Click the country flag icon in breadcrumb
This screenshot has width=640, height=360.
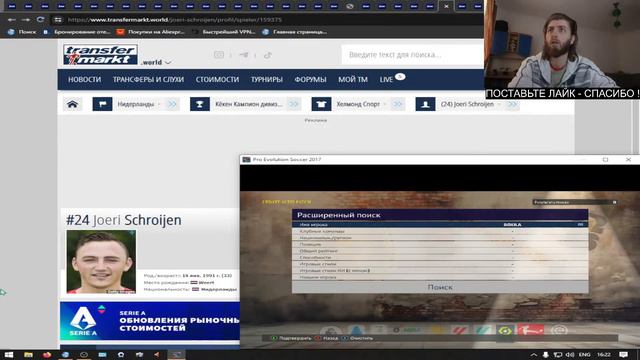click(x=102, y=104)
